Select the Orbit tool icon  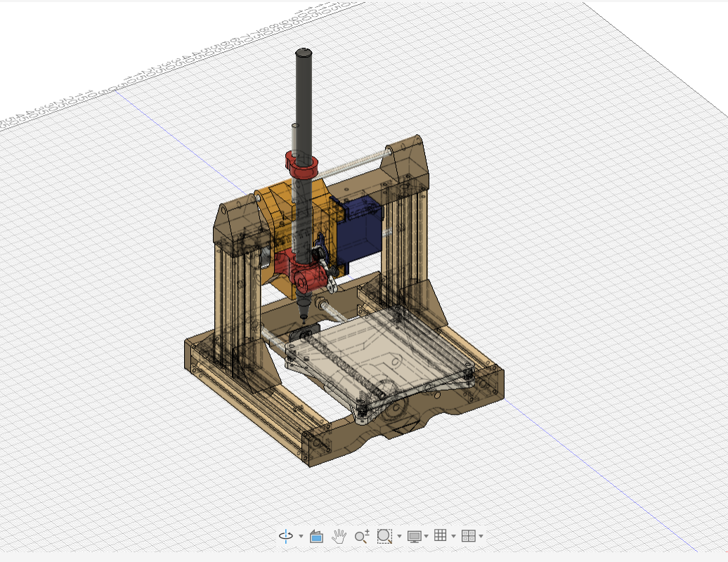286,536
